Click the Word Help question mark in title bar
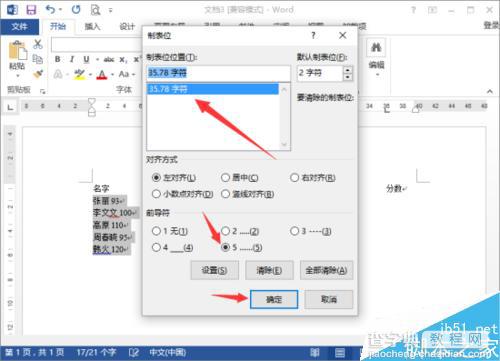Screen dimensions: 500x361 (x=413, y=10)
